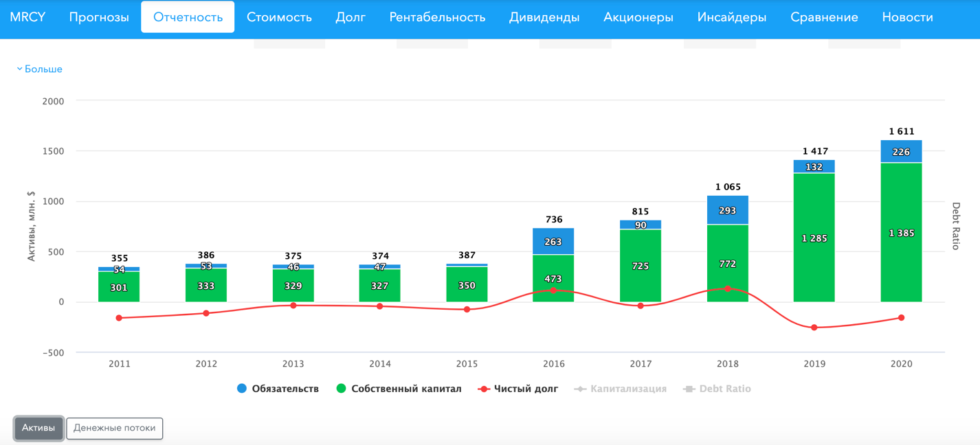This screenshot has width=980, height=445.
Task: Open the Долг tab
Action: click(x=350, y=17)
